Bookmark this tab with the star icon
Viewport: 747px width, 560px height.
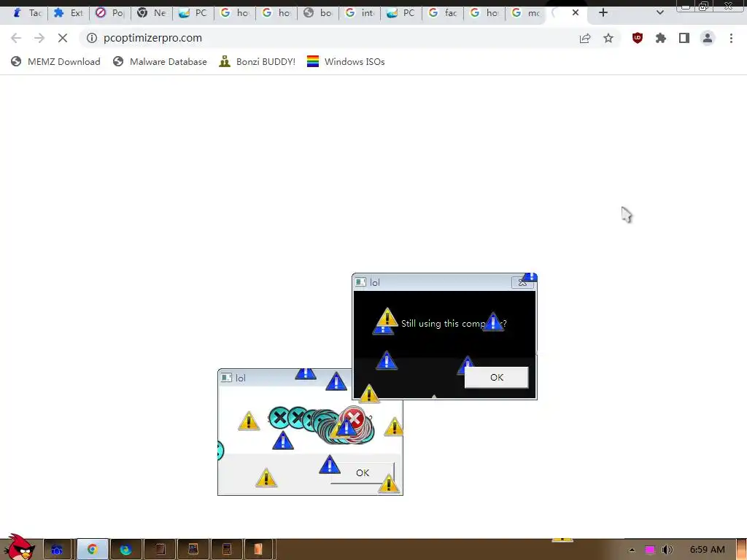pos(608,38)
